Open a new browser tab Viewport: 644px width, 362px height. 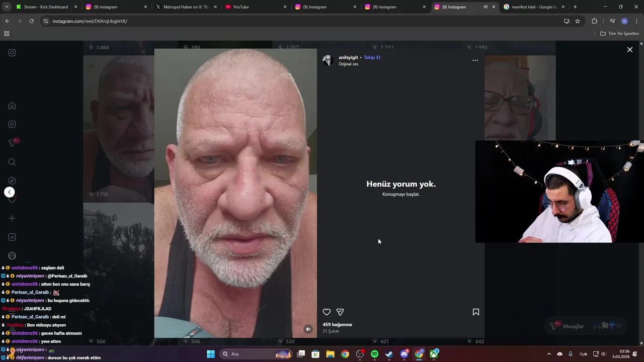(x=575, y=7)
